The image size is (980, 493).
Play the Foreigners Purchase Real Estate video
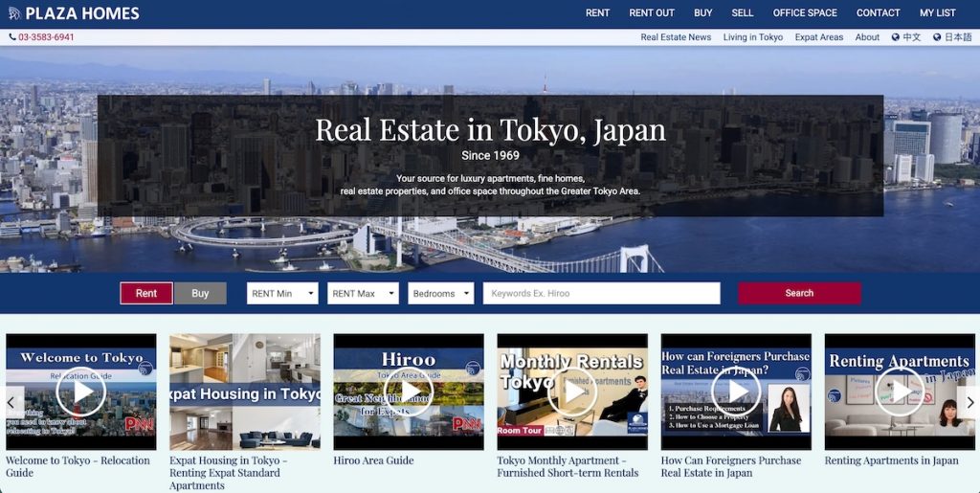pos(736,392)
